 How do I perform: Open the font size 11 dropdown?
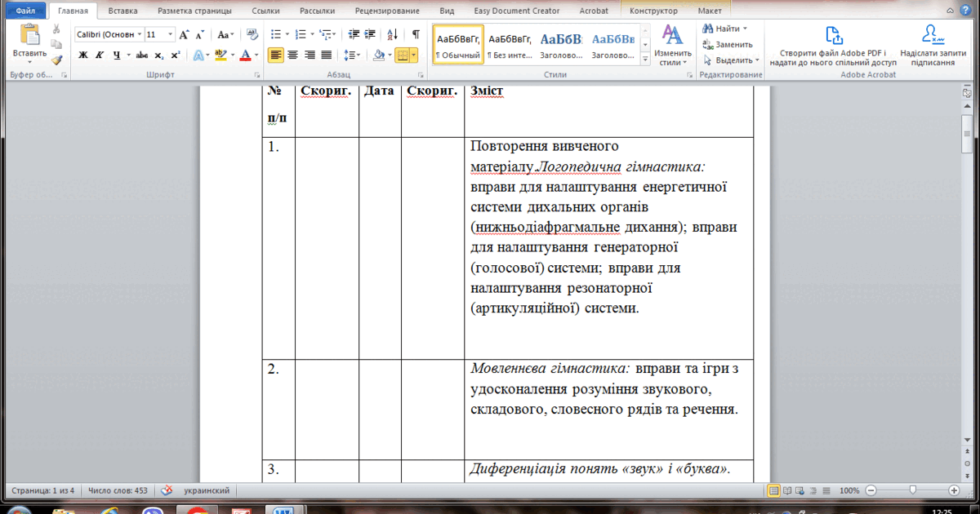coord(170,34)
